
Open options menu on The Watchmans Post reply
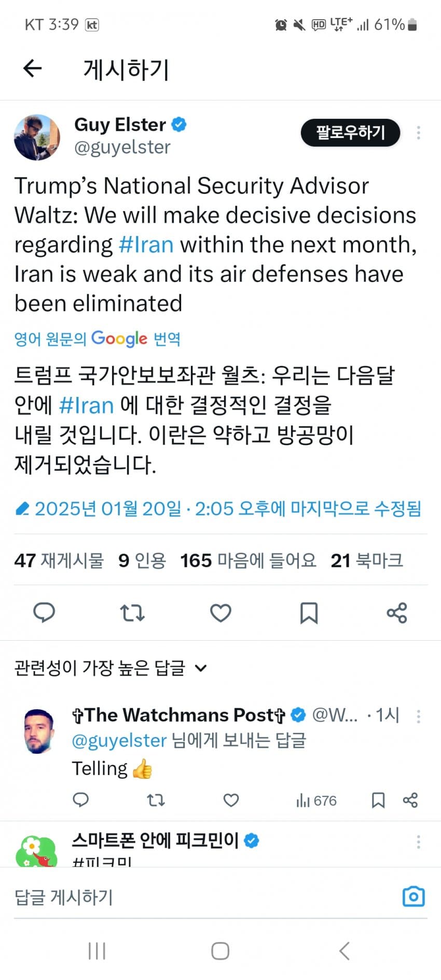coord(418,716)
